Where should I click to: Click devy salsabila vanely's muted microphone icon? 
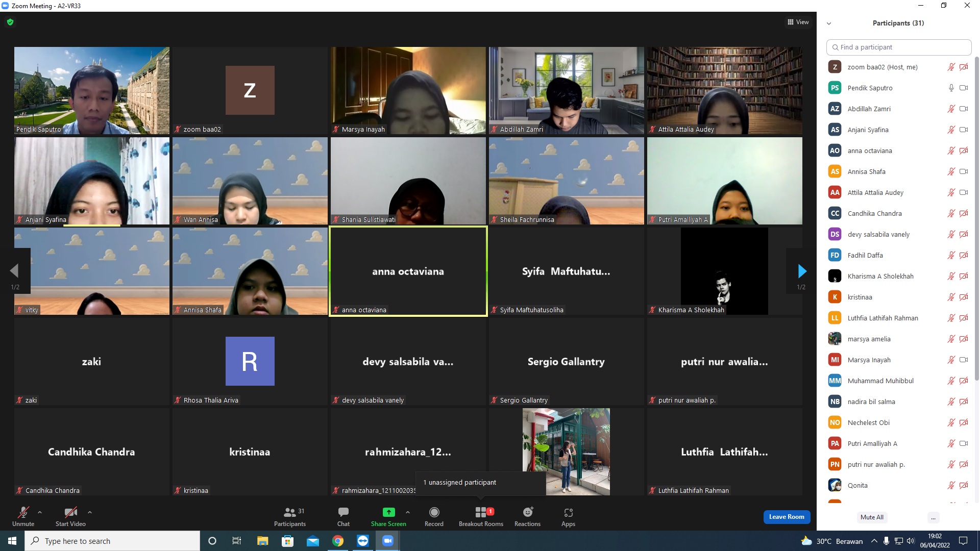951,234
